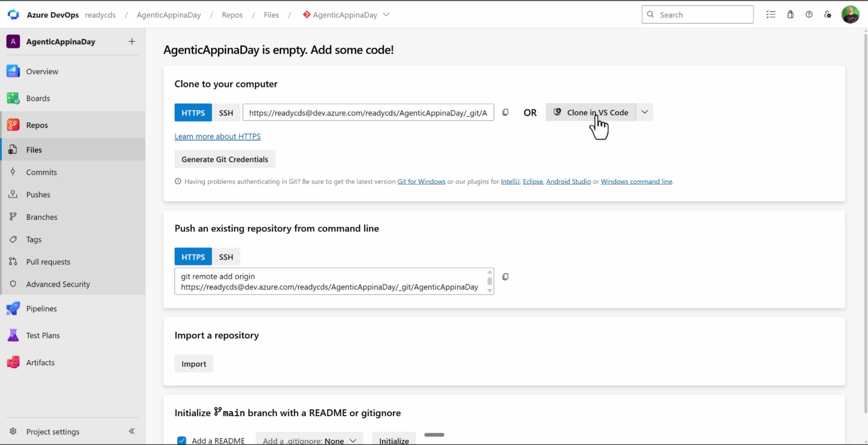Viewport: 868px width, 445px height.
Task: Click the HTTPS clone URL text field
Action: point(368,113)
